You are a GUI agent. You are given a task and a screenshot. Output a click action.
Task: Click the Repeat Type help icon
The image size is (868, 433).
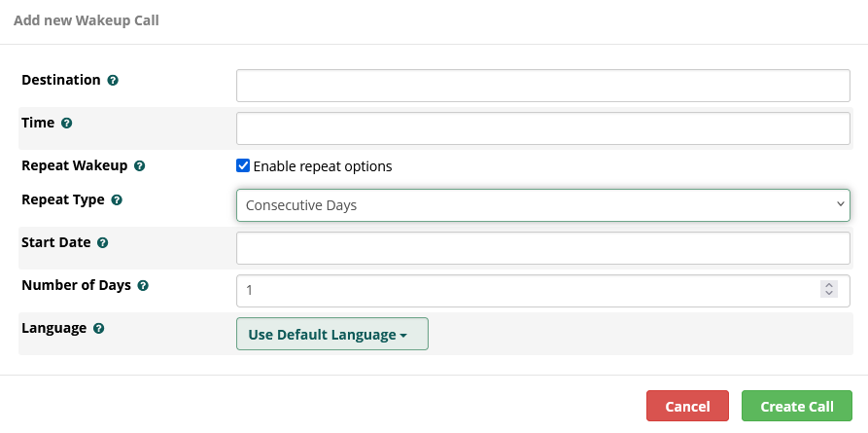117,200
